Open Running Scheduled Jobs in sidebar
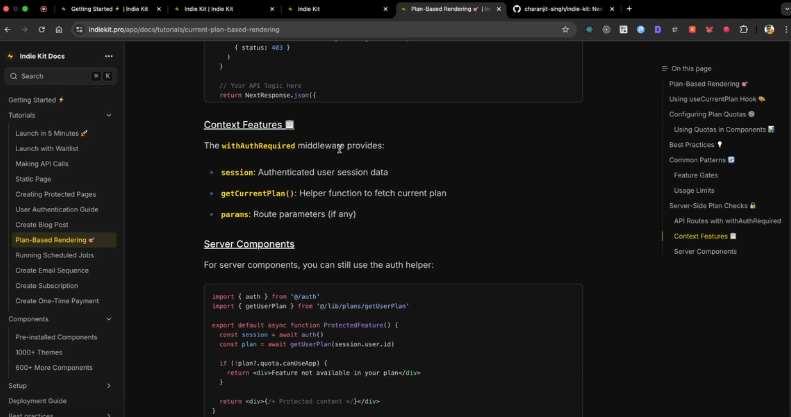Screen dimensions: 791x417 click(x=54, y=255)
